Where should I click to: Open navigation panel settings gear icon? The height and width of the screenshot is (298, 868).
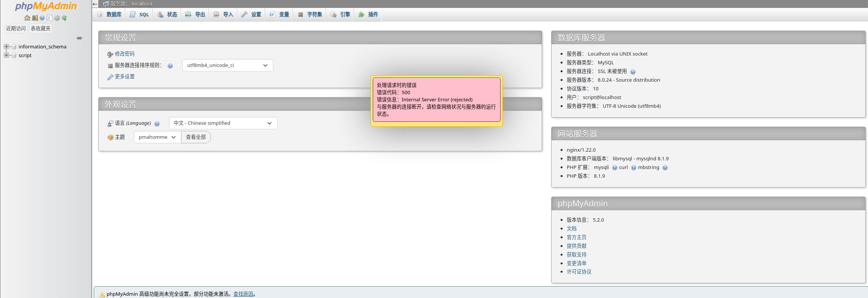pyautogui.click(x=57, y=18)
